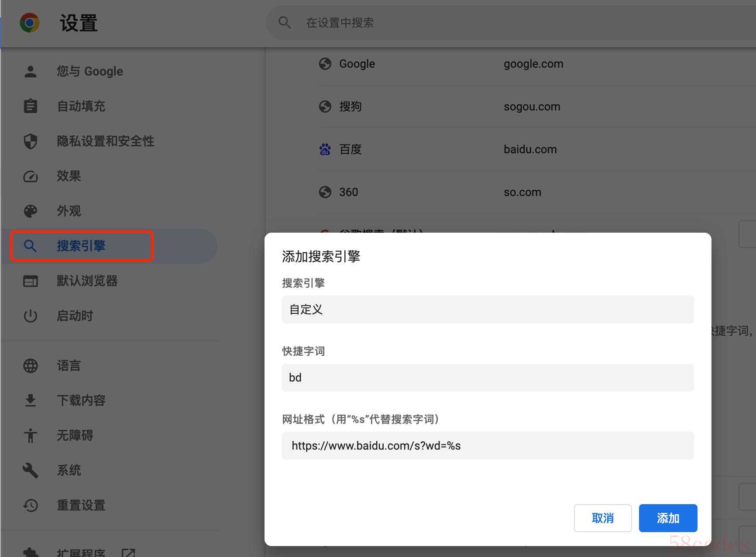This screenshot has width=756, height=557.
Task: Click the Baidu paw icon
Action: [325, 149]
